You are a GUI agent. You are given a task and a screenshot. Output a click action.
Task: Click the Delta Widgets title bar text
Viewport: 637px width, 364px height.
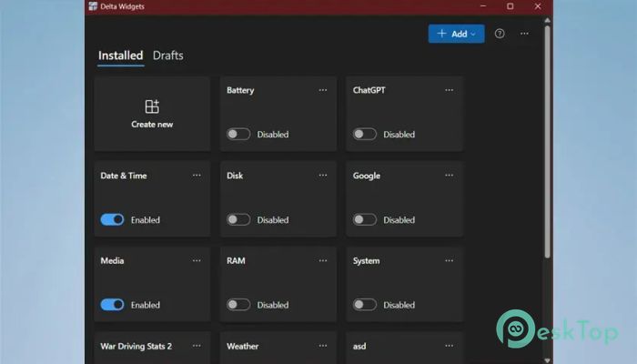click(122, 6)
